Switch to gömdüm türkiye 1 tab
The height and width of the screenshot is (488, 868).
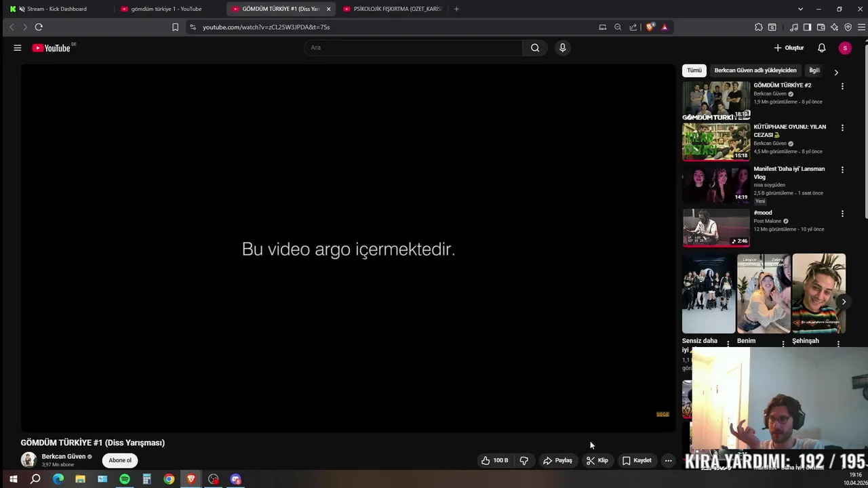point(166,9)
